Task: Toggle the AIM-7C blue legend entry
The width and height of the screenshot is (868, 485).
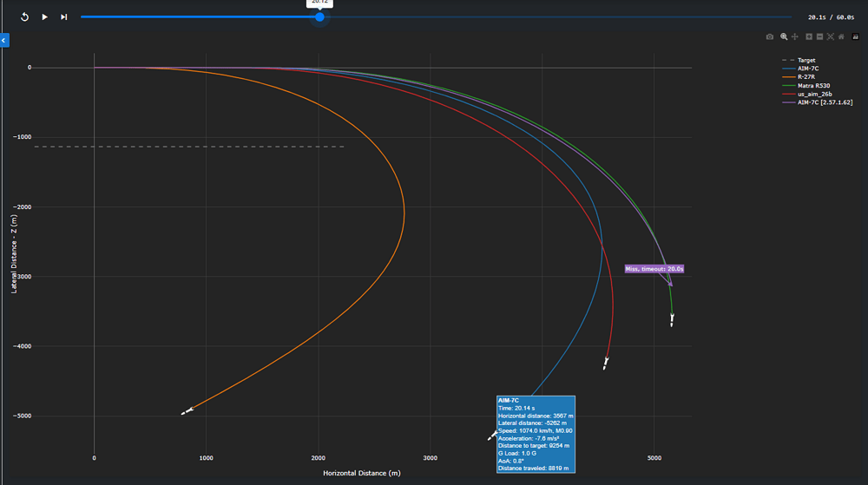Action: 800,69
